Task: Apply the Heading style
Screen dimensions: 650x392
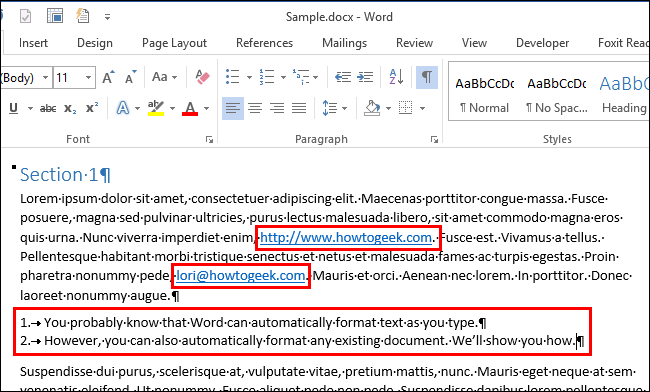Action: [x=624, y=95]
